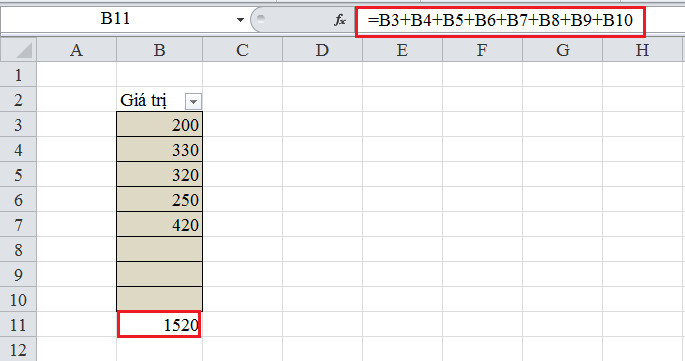This screenshot has height=361, width=685.
Task: Click the formula bar with the sum formula
Action: tap(500, 20)
